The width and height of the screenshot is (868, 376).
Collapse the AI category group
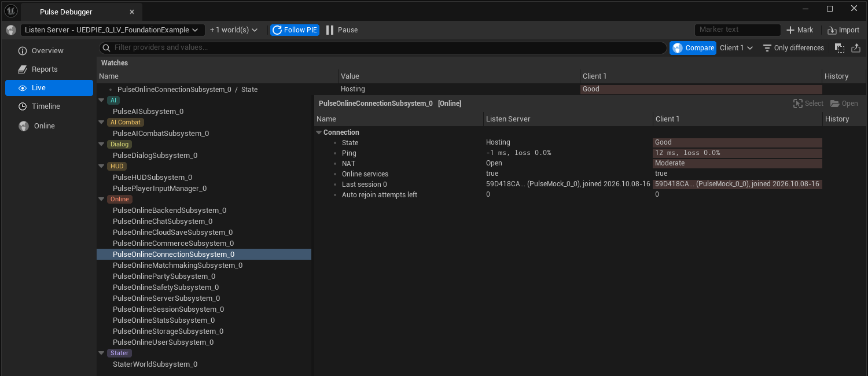pyautogui.click(x=102, y=100)
